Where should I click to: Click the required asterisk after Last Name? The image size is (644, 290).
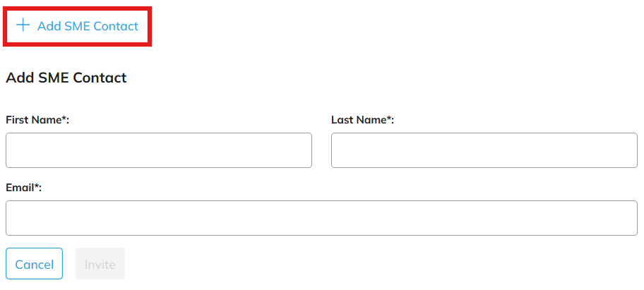388,119
